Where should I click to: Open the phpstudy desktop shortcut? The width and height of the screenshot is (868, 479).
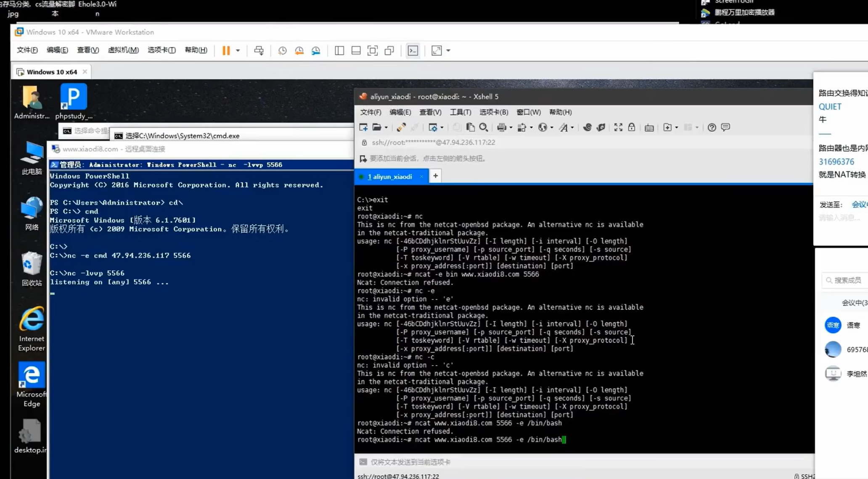[x=74, y=101]
